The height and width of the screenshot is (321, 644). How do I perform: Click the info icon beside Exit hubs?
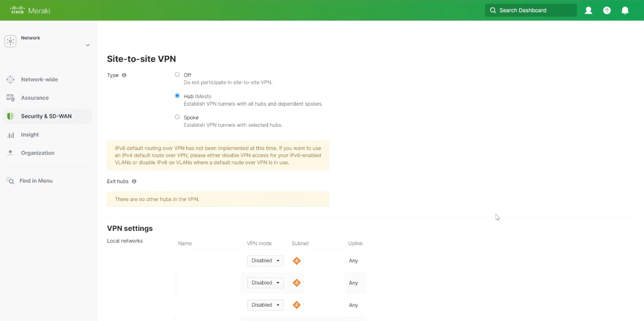134,181
